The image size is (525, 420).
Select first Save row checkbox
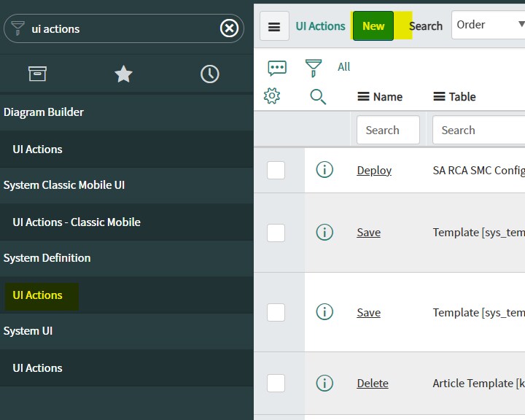[276, 233]
